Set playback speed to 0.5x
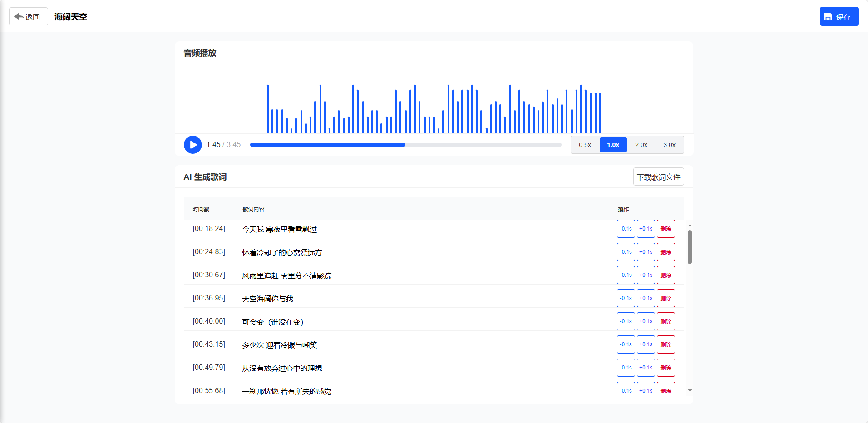Viewport: 868px width, 423px height. [585, 145]
